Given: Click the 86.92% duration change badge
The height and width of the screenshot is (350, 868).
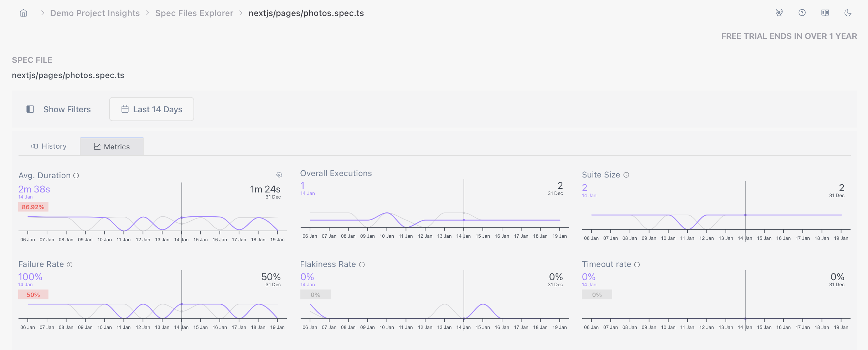Looking at the screenshot, I should pos(33,207).
